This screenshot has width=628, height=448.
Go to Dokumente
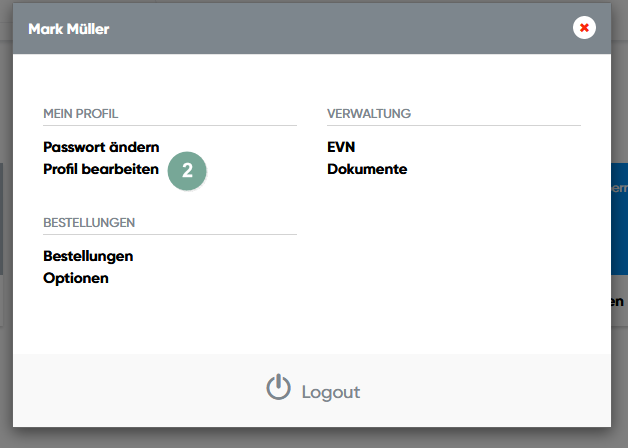coord(367,169)
